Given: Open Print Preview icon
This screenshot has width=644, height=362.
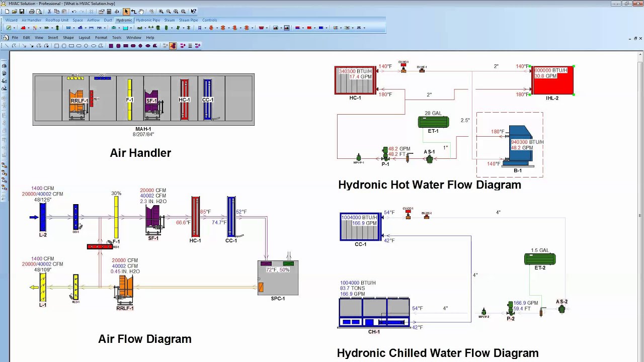Looking at the screenshot, I should [39, 12].
